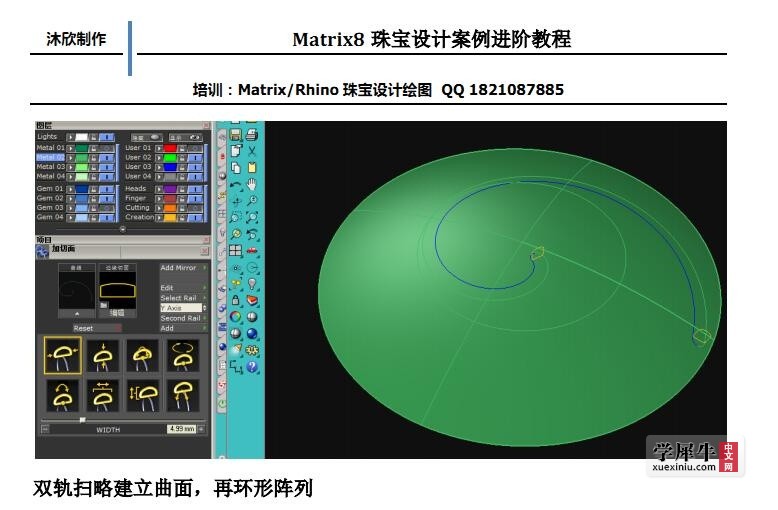The height and width of the screenshot is (510, 778).
Task: Click the WIDTH slider handle
Action: pos(82,420)
